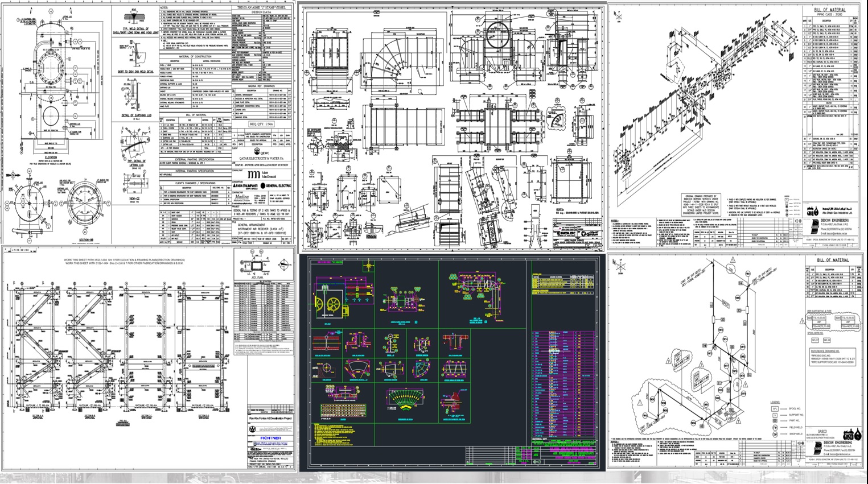Click the GASCO title block text
The height and width of the screenshot is (484, 868).
(x=822, y=431)
